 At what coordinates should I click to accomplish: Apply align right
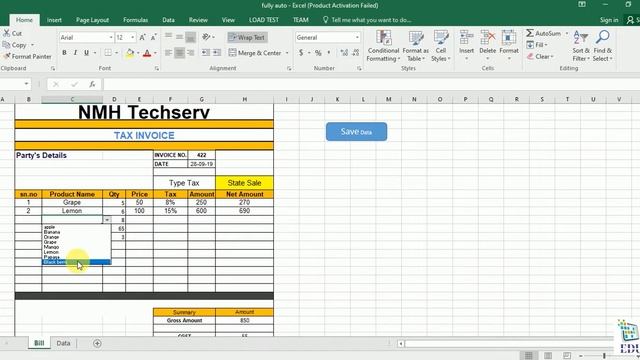(x=191, y=53)
